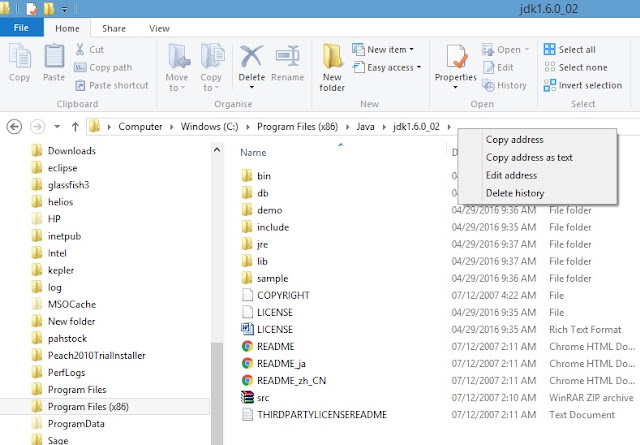Expand the arrow after Java breadcrumb

[384, 127]
